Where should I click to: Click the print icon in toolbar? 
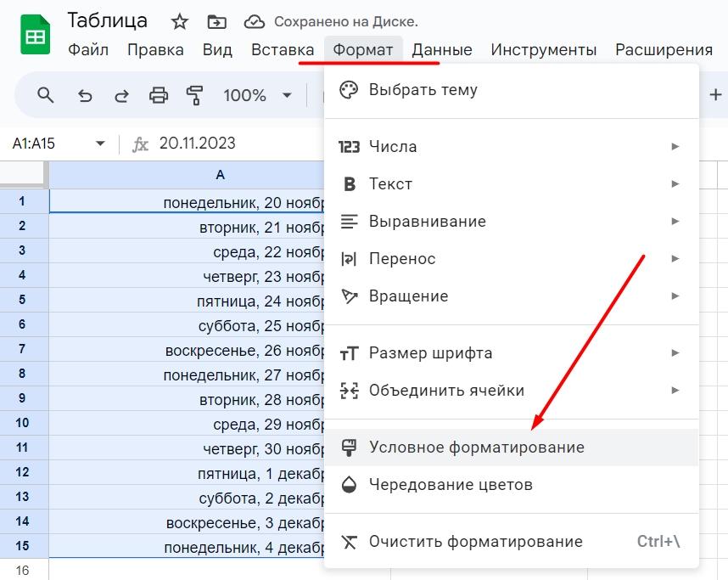coord(159,95)
